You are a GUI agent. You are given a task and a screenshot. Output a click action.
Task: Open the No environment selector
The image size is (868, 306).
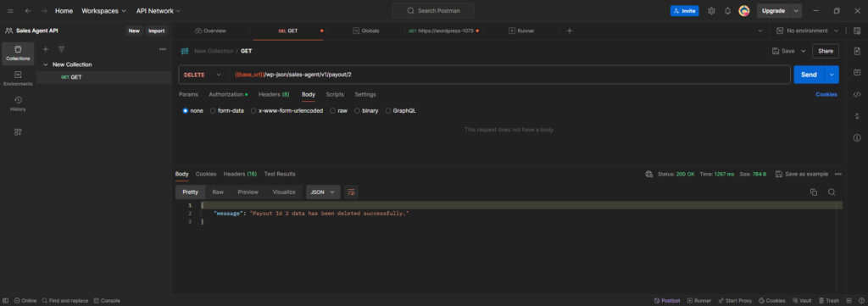pos(807,31)
